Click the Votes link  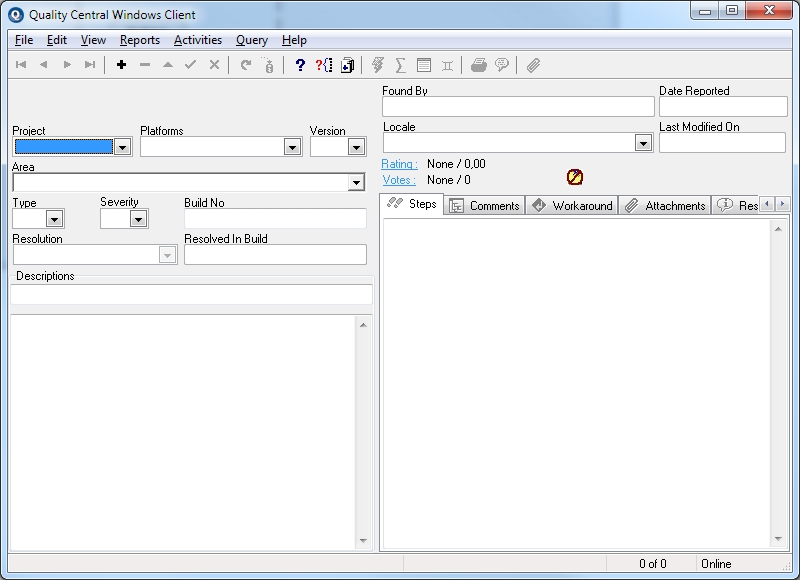click(x=399, y=180)
